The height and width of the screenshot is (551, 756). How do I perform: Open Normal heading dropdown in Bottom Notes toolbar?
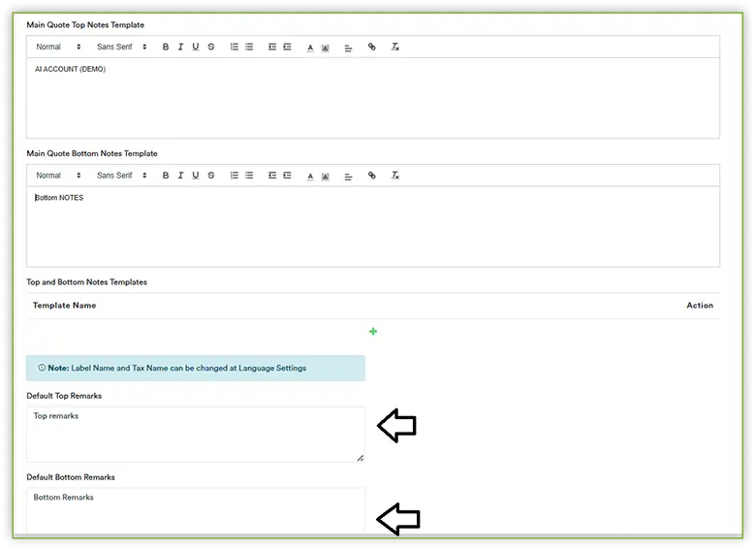(58, 176)
